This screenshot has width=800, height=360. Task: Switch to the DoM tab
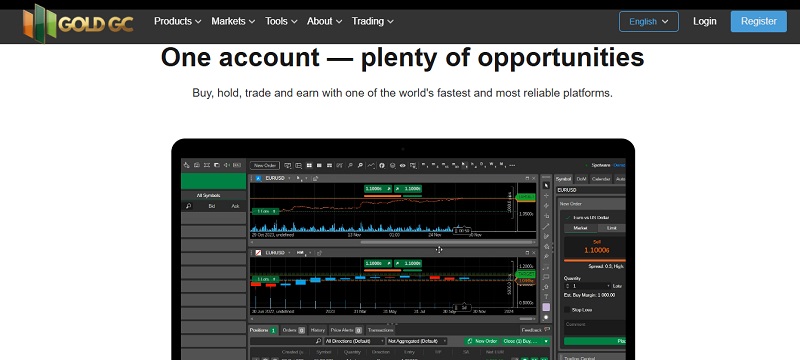pos(581,179)
